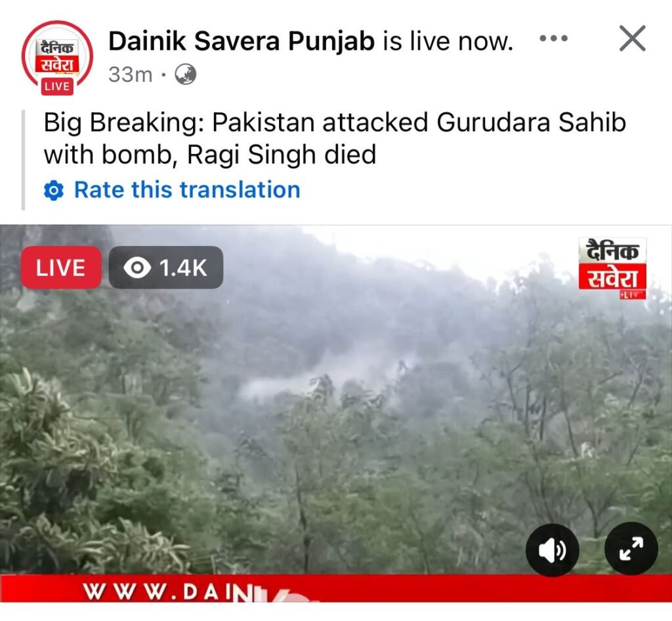The width and height of the screenshot is (672, 621).
Task: Click the 1.4K viewers count badge
Action: [x=166, y=268]
